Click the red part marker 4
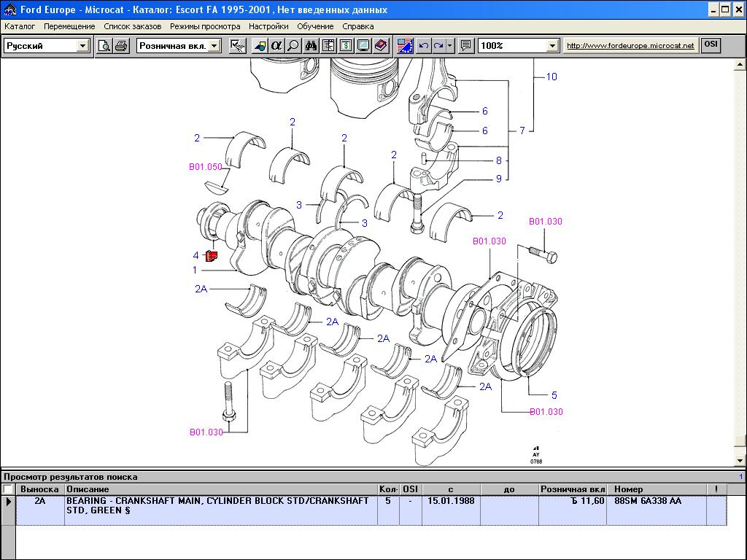 (212, 255)
